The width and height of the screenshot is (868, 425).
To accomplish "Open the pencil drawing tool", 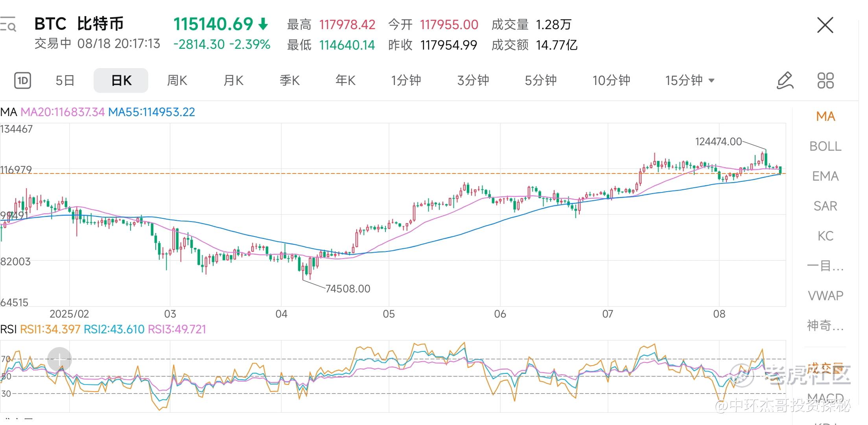I will pos(785,81).
